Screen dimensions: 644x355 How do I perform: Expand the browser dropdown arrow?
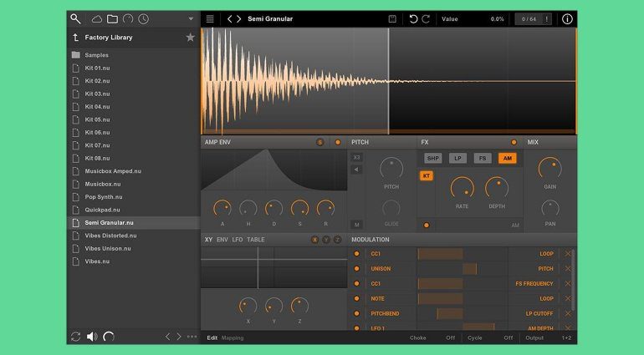point(190,18)
